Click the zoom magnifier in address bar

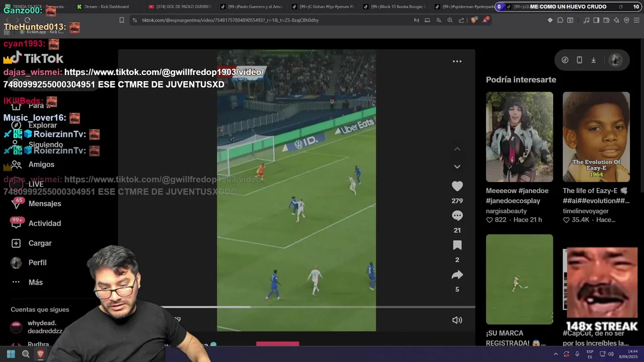click(450, 20)
